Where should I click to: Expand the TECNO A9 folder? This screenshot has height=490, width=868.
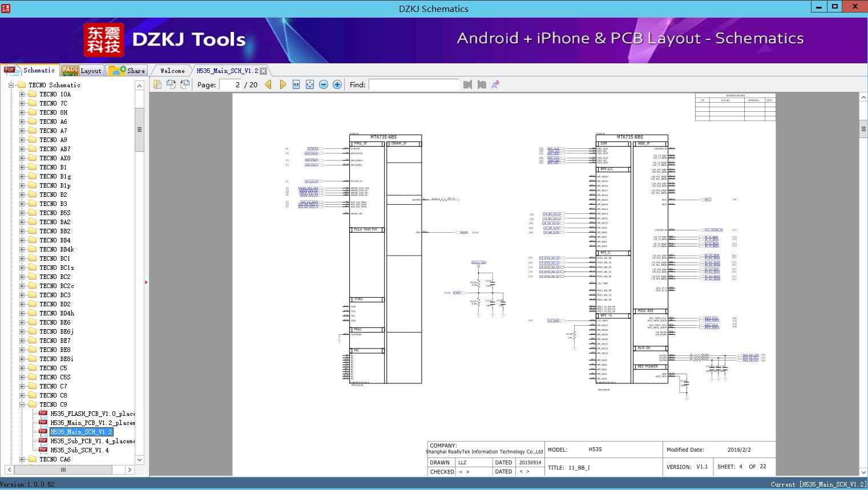[x=22, y=140]
